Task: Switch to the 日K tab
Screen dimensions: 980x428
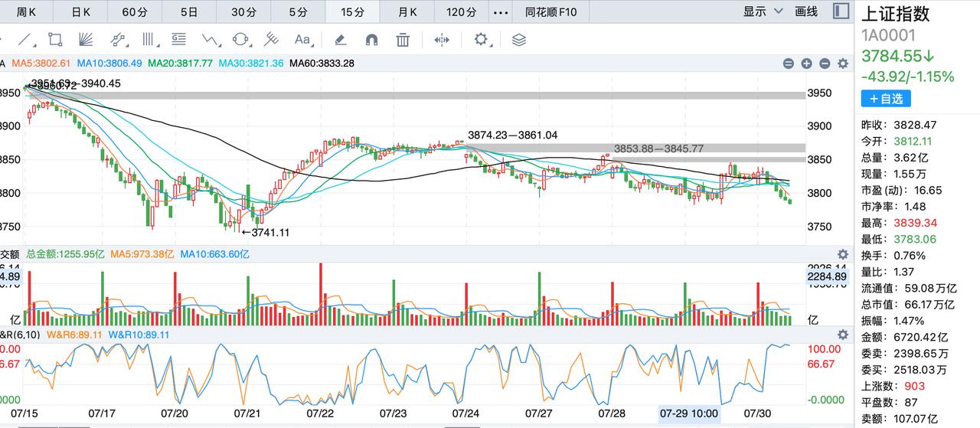Action: [80, 12]
